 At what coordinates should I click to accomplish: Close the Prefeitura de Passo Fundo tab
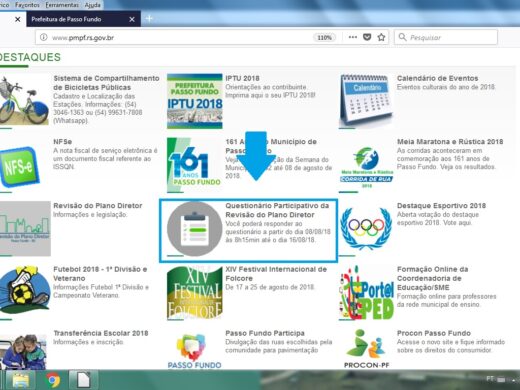[x=132, y=19]
